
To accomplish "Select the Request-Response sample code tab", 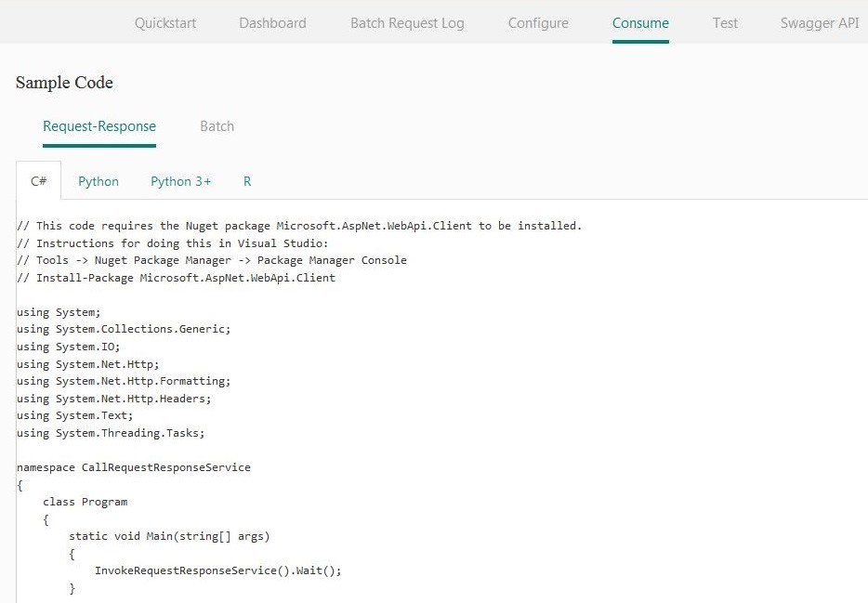I will [x=99, y=126].
